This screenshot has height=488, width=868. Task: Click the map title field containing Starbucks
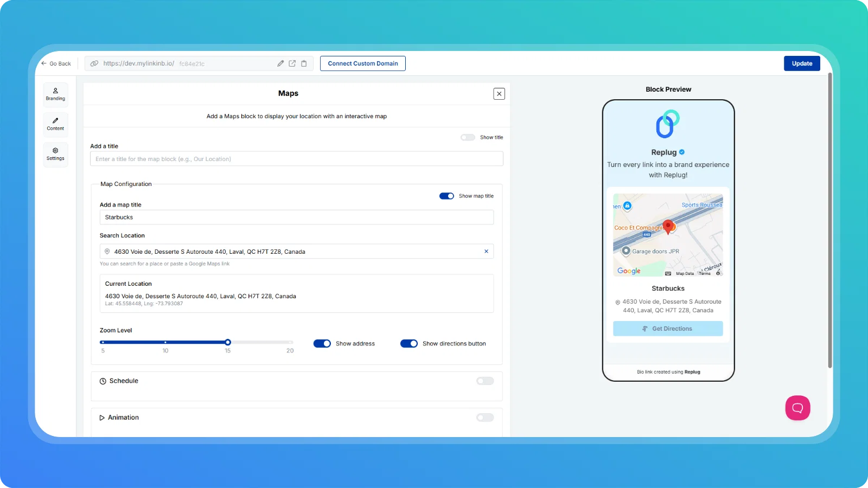[297, 217]
